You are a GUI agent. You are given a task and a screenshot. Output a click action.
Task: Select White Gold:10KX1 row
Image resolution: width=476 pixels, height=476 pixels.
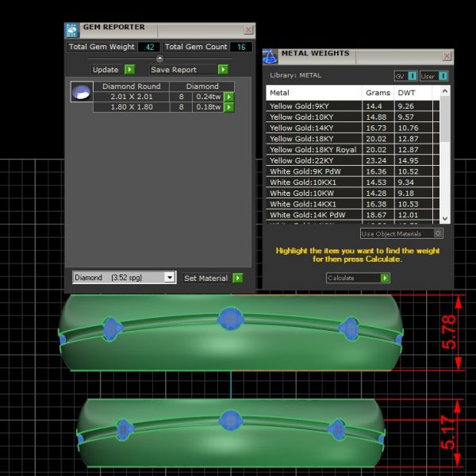pos(352,182)
